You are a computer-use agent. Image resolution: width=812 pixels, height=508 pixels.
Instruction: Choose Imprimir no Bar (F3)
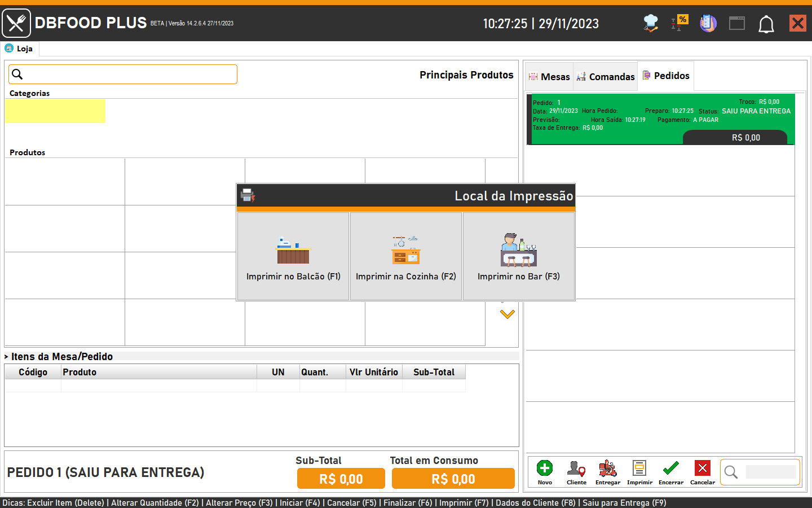[519, 256]
